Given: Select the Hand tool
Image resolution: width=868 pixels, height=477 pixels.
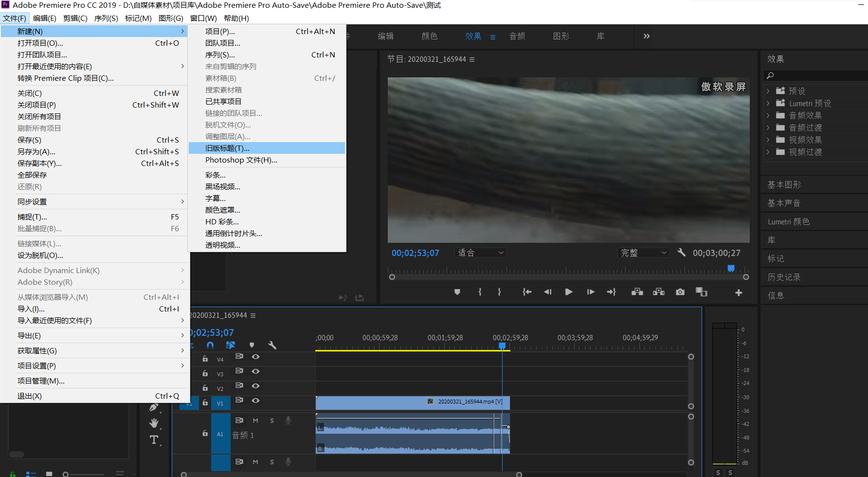Looking at the screenshot, I should point(154,423).
